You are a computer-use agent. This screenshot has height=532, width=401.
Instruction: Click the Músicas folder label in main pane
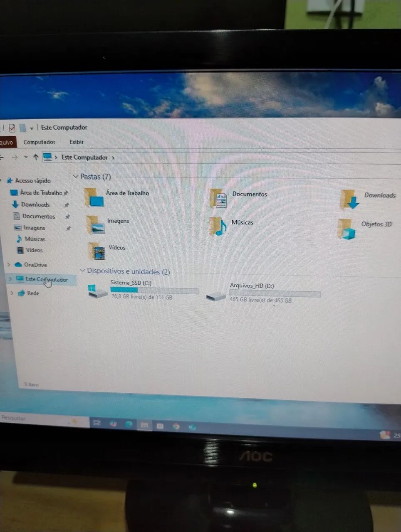tap(243, 222)
